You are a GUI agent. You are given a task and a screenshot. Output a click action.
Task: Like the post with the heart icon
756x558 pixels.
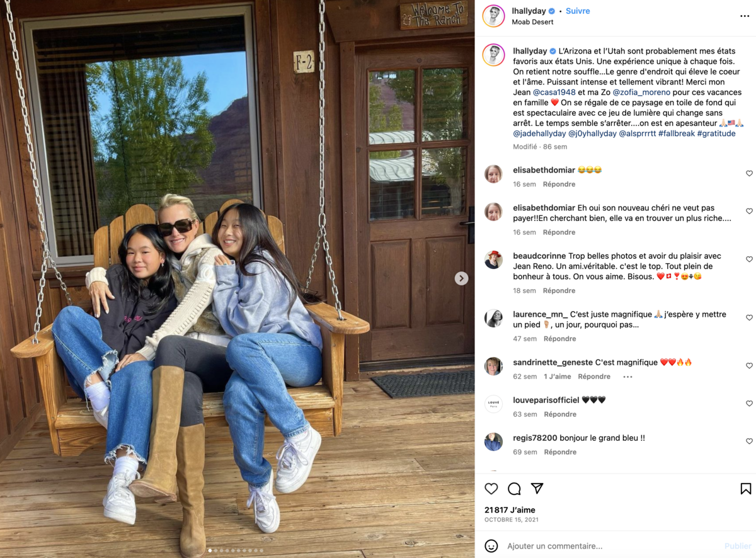pyautogui.click(x=491, y=489)
